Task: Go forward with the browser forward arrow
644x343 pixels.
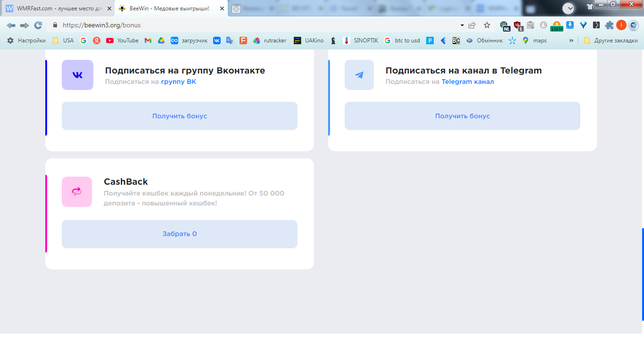Action: click(x=25, y=25)
